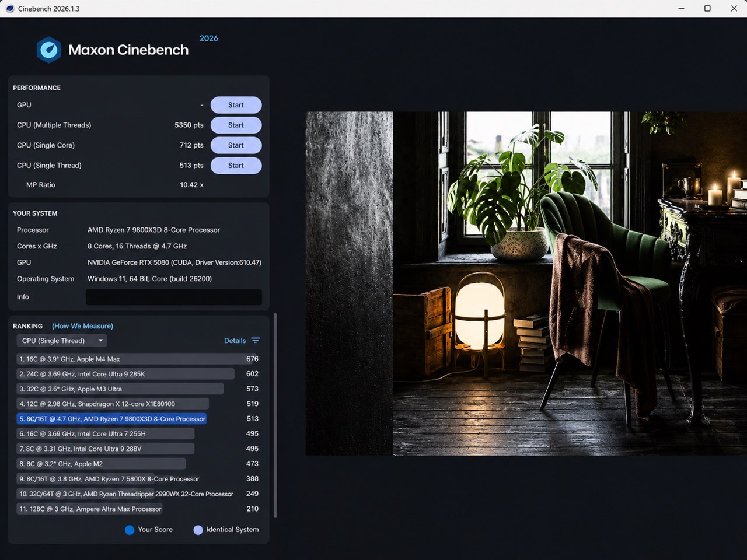Click the score 676 in ranking list
This screenshot has height=560, width=747.
[x=252, y=359]
